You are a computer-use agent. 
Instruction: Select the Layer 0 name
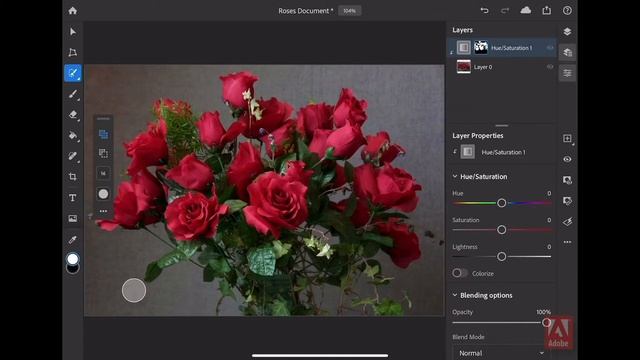click(x=483, y=67)
